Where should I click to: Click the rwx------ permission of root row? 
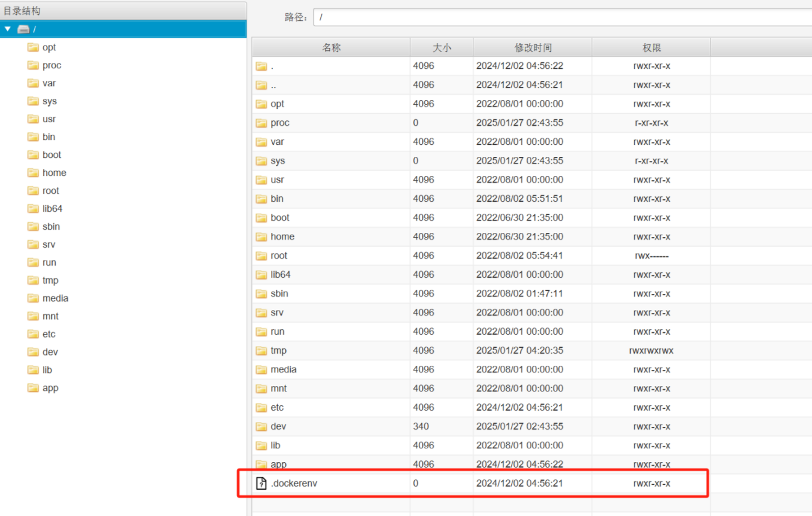point(651,256)
